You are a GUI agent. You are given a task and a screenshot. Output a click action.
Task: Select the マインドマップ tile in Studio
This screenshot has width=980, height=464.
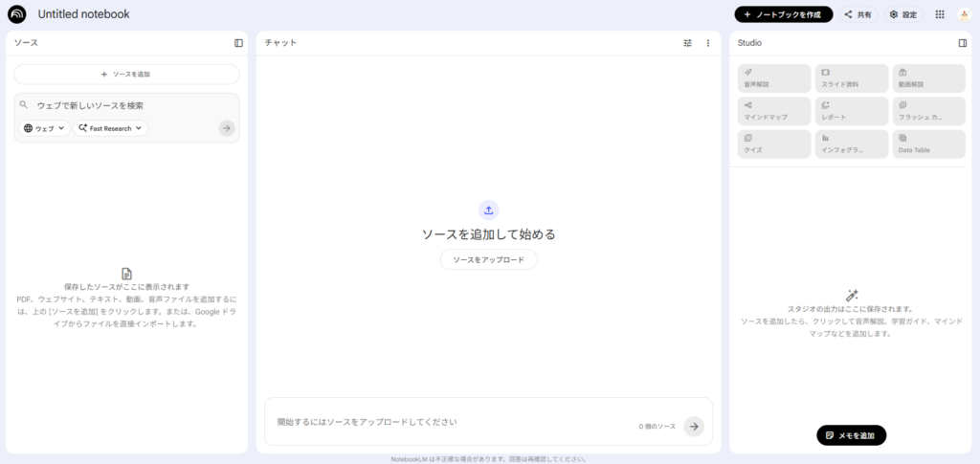pos(774,110)
